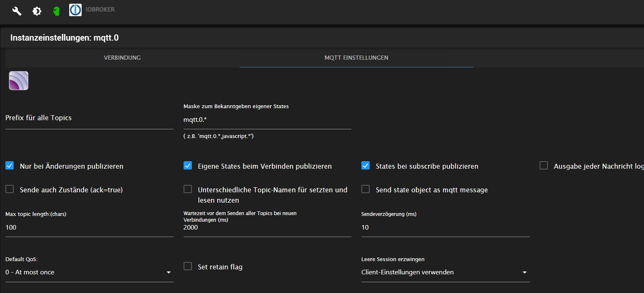This screenshot has width=644, height=293.
Task: Edit the Wartezeit value 2000
Action: [x=267, y=228]
